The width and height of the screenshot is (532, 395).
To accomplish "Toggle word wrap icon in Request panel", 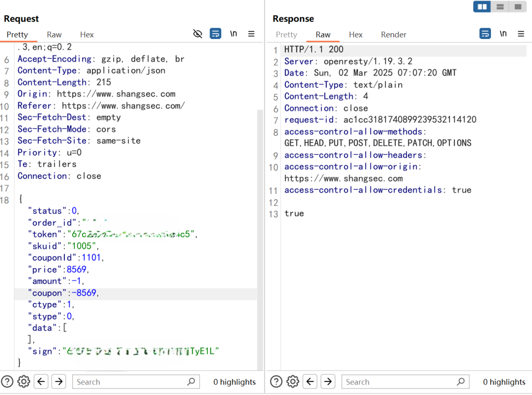I will click(x=216, y=34).
